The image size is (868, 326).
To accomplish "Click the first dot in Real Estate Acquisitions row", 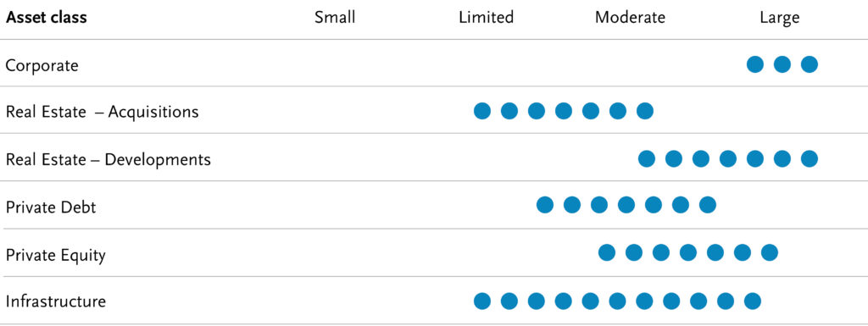I will 482,111.
